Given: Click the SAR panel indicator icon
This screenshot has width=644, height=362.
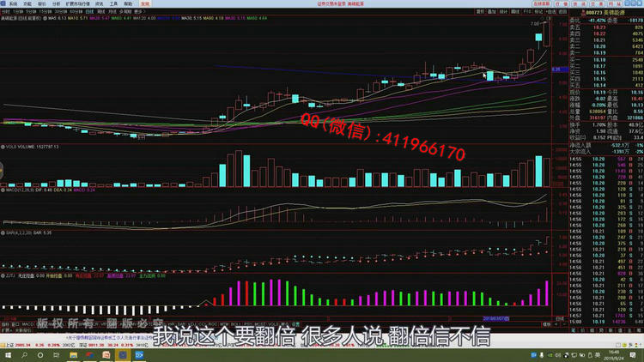Looking at the screenshot, I should pyautogui.click(x=3, y=232).
